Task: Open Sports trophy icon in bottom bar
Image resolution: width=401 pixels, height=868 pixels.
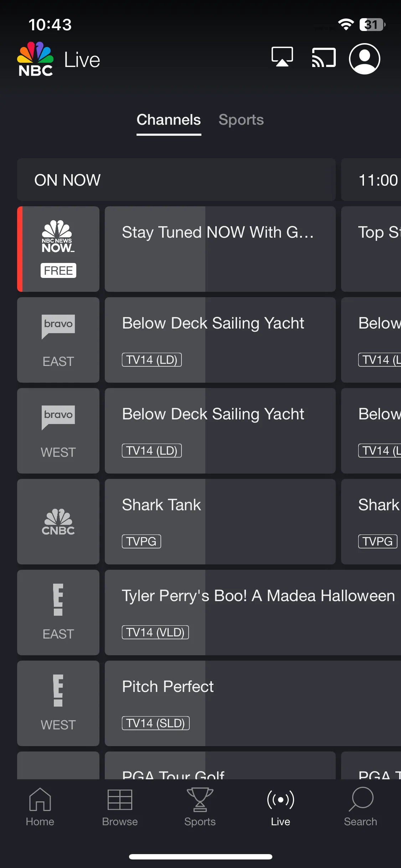Action: pyautogui.click(x=200, y=800)
